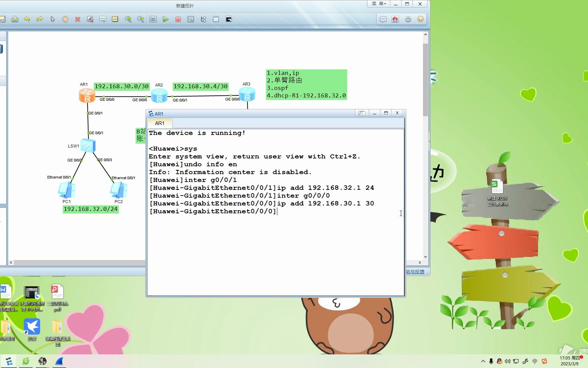Click the AR1 window detach button
The image size is (588, 368).
pyautogui.click(x=362, y=113)
